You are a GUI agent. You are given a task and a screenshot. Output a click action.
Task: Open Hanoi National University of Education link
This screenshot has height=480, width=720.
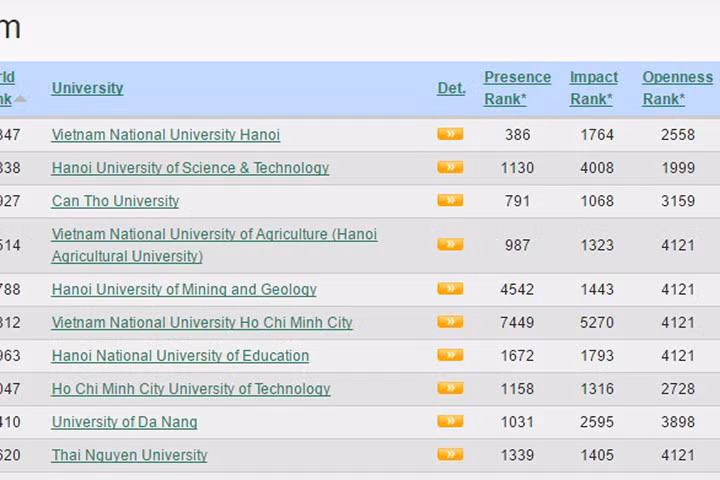(180, 356)
